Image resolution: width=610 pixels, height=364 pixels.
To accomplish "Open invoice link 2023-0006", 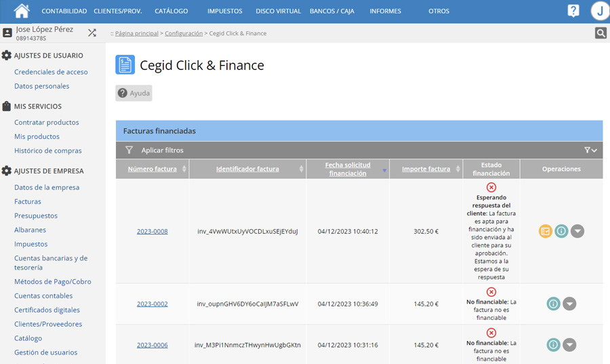I will [152, 345].
